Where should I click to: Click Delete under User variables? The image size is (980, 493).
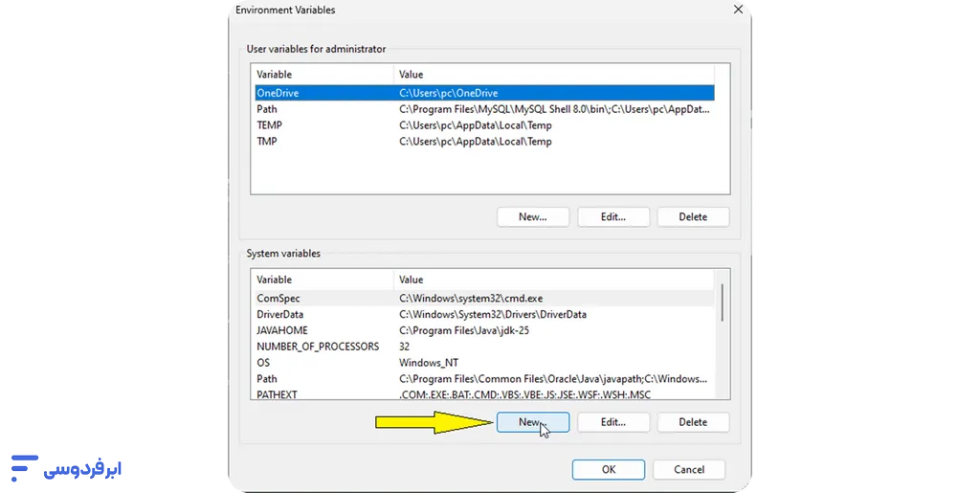[693, 216]
